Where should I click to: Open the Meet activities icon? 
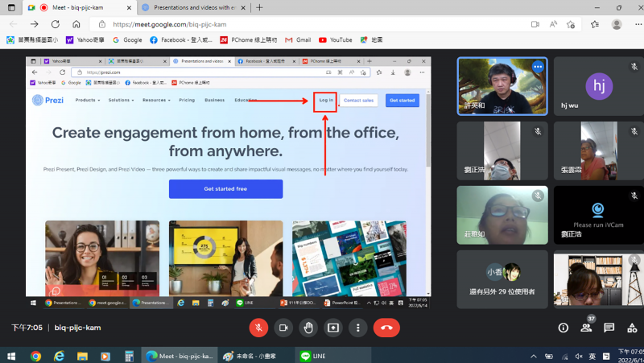coord(632,328)
